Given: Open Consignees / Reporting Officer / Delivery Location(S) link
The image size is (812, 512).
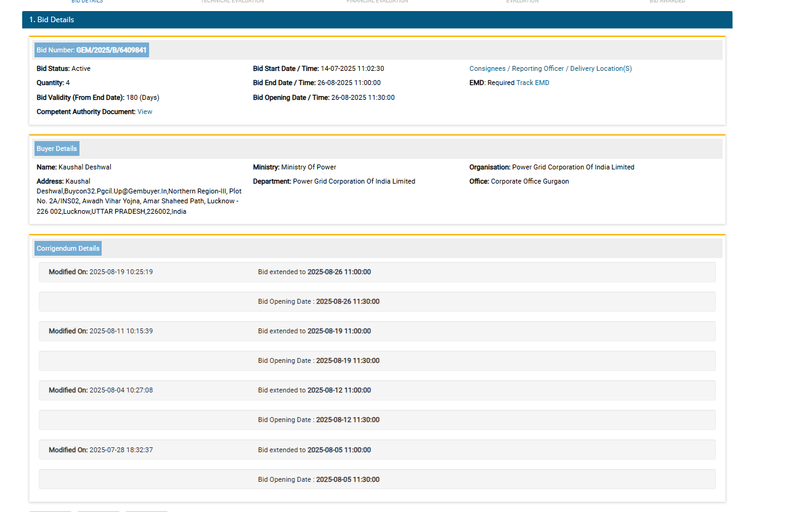Looking at the screenshot, I should [550, 69].
